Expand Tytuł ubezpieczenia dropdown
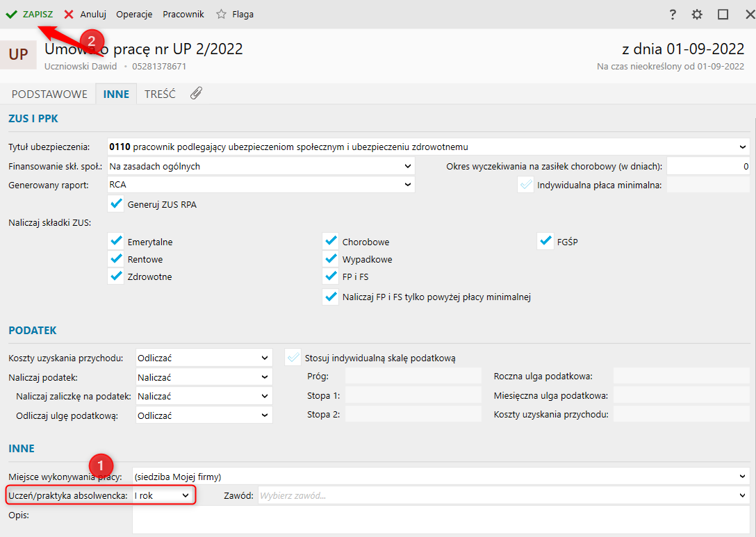This screenshot has width=756, height=537. (743, 147)
